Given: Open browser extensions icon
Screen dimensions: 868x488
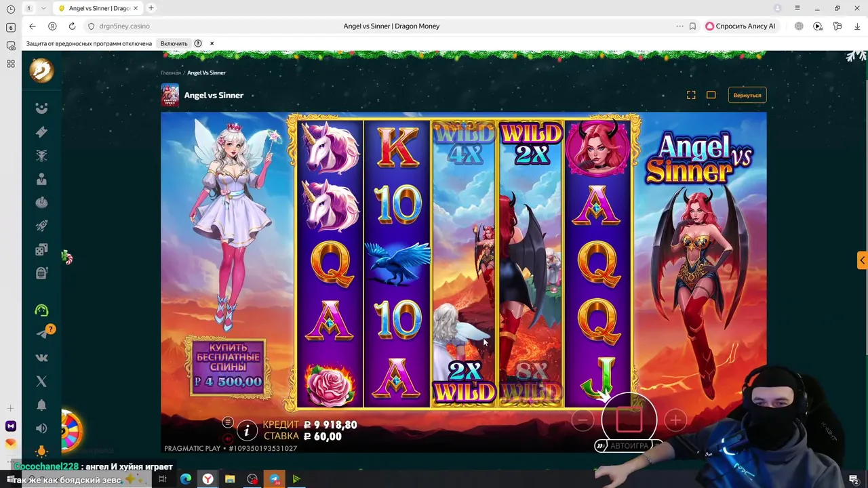Looking at the screenshot, I should click(x=837, y=26).
